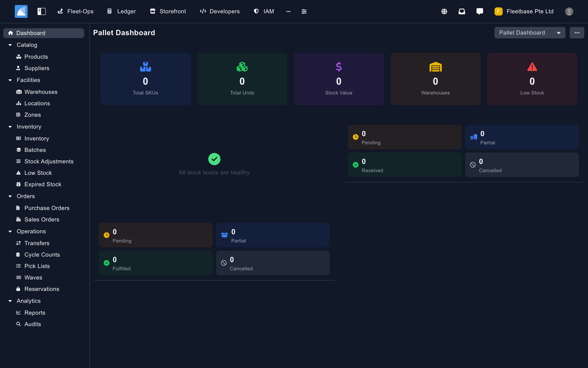This screenshot has height=368, width=588.
Task: Click the Received card check icon
Action: pos(355,165)
